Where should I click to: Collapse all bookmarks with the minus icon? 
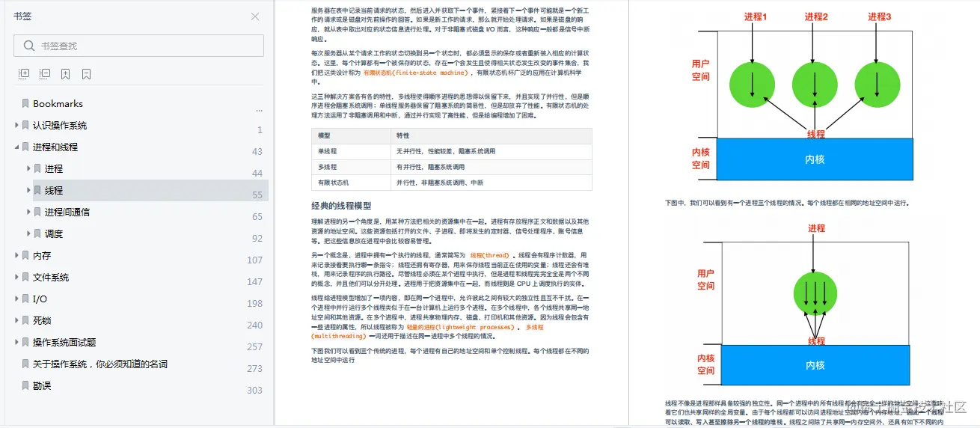coord(45,74)
